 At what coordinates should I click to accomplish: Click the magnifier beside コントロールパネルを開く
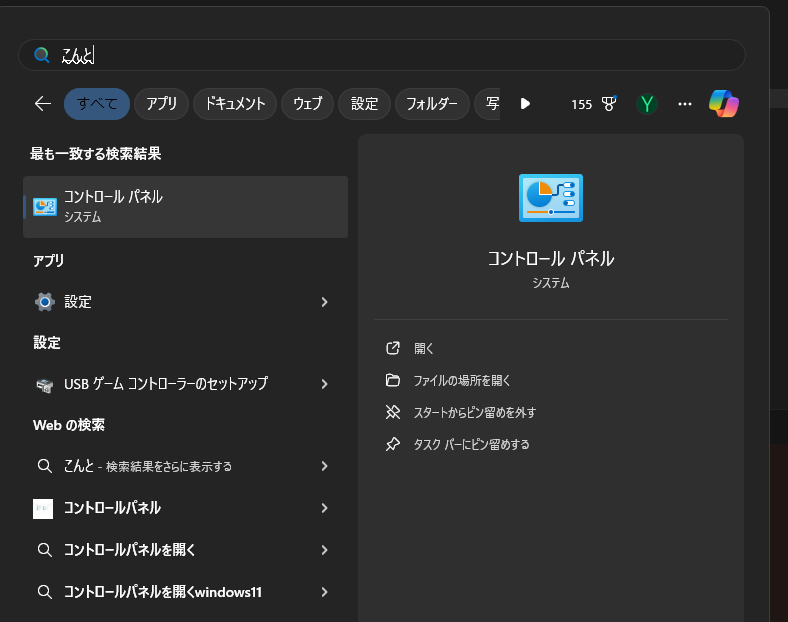click(x=45, y=550)
